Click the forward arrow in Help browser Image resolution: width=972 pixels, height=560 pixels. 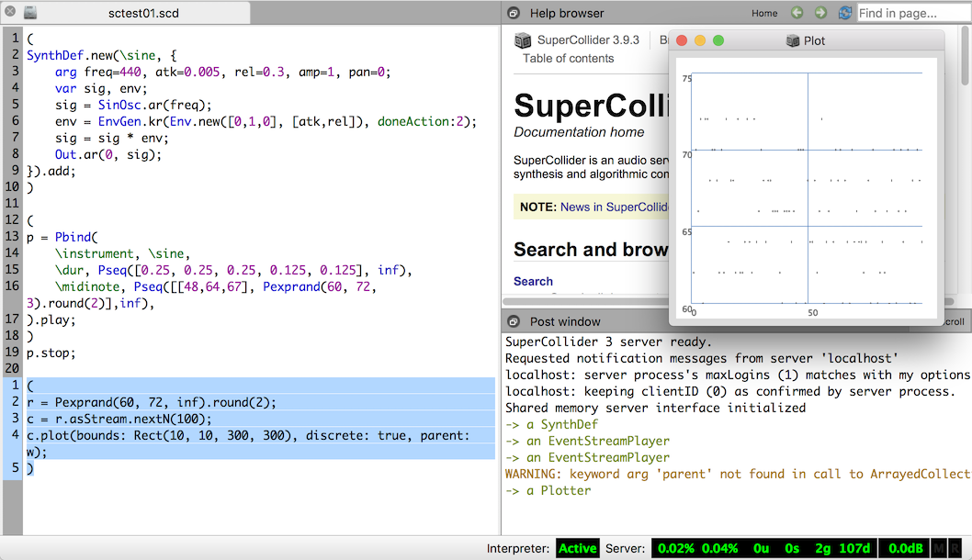click(x=820, y=13)
